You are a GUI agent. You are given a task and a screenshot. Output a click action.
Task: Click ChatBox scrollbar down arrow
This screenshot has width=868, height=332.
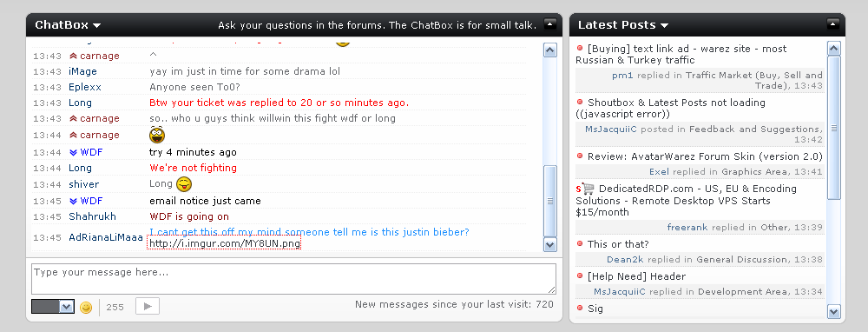550,244
